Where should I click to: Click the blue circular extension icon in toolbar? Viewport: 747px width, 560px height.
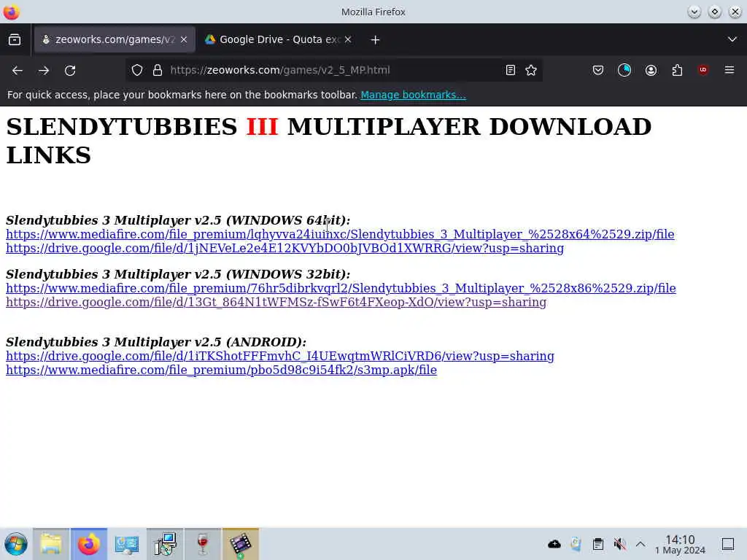click(x=624, y=70)
